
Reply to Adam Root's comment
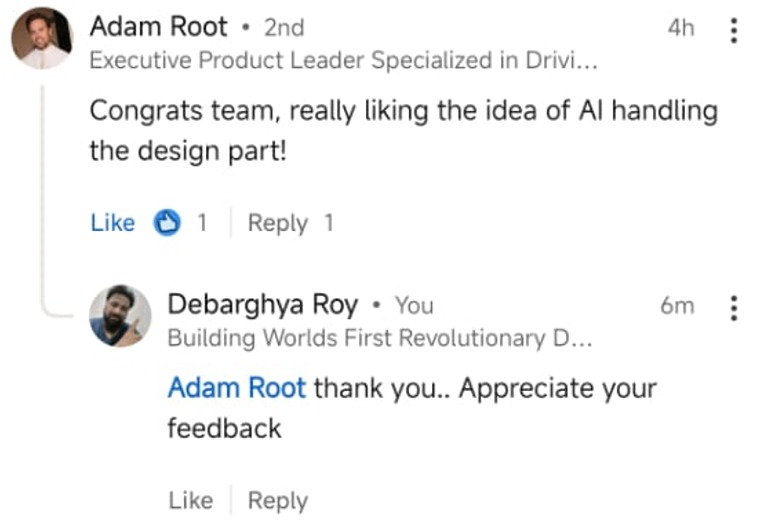(x=277, y=223)
